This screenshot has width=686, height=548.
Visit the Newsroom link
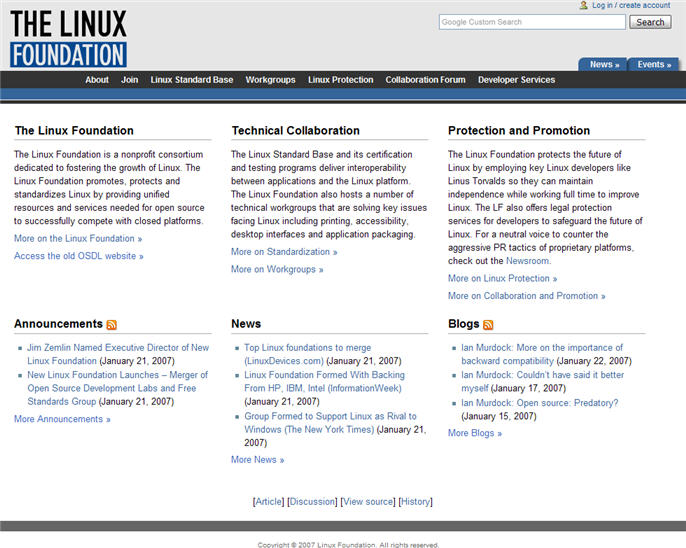527,260
